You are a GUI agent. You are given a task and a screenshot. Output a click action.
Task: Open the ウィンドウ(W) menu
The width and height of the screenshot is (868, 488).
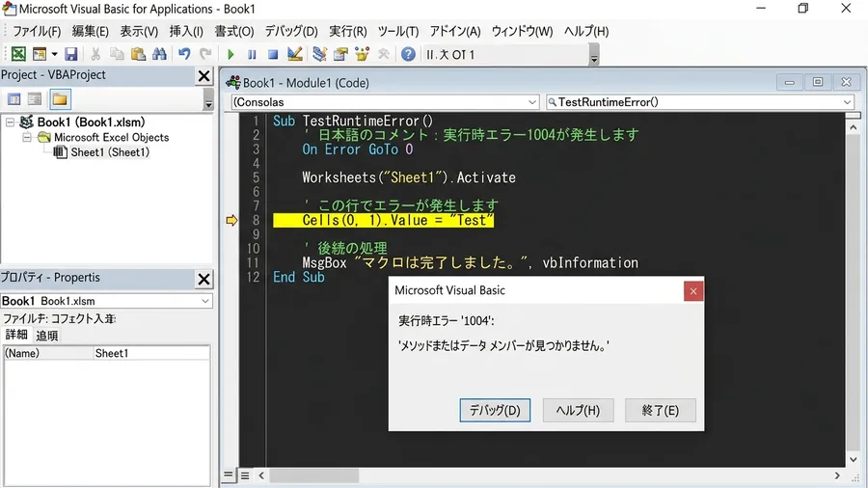(522, 31)
